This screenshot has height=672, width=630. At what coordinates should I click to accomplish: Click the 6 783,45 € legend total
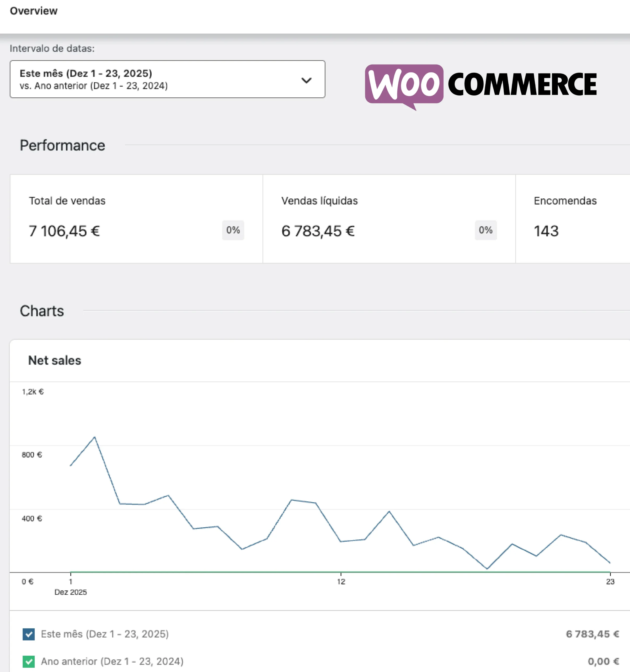click(x=592, y=634)
